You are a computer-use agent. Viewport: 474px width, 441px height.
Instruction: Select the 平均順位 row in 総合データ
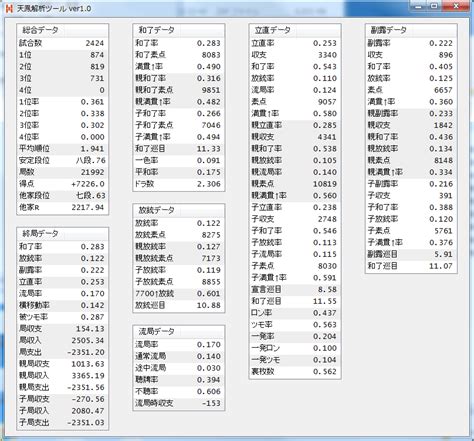pos(62,149)
